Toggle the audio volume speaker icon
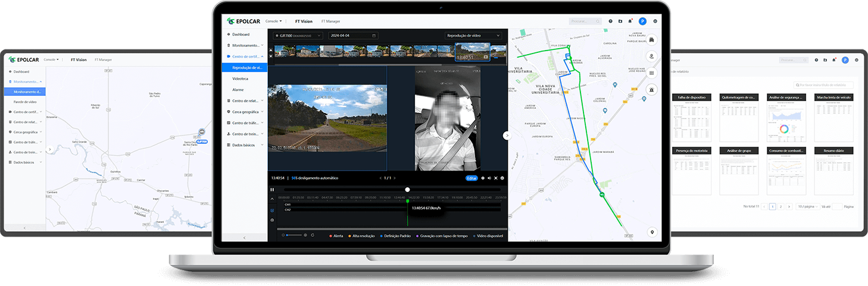This screenshot has width=868, height=286. coord(489,178)
